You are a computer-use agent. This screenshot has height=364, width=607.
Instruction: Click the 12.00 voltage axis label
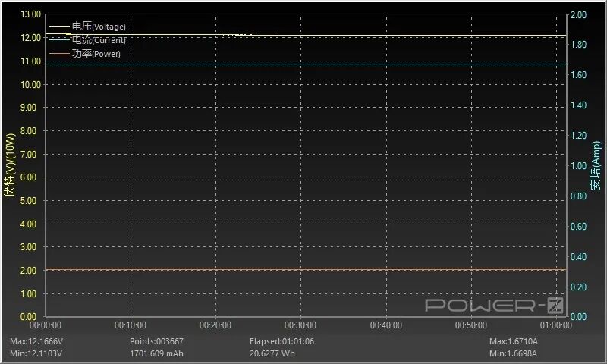point(30,37)
